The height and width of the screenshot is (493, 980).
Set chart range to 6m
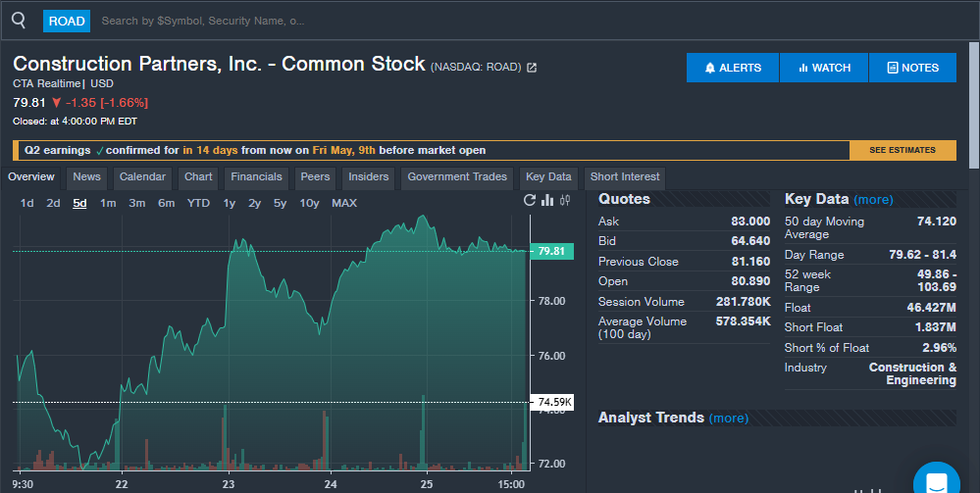click(x=166, y=203)
